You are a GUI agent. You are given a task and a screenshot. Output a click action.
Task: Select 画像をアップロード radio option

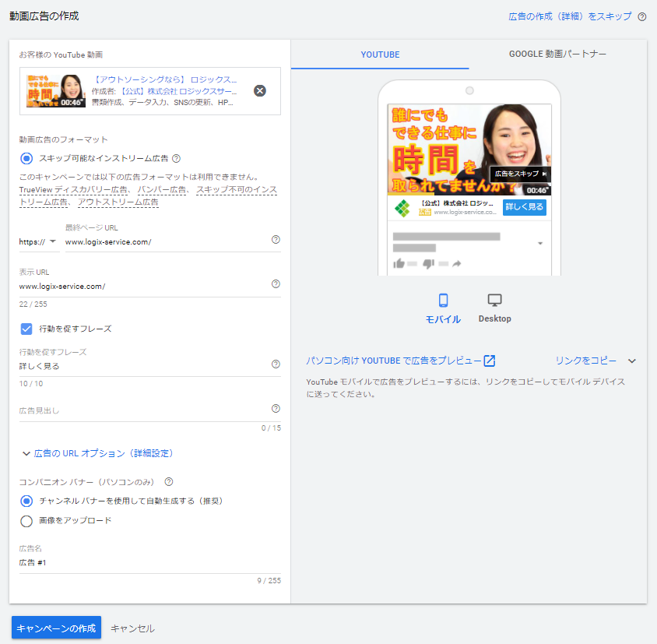[26, 521]
